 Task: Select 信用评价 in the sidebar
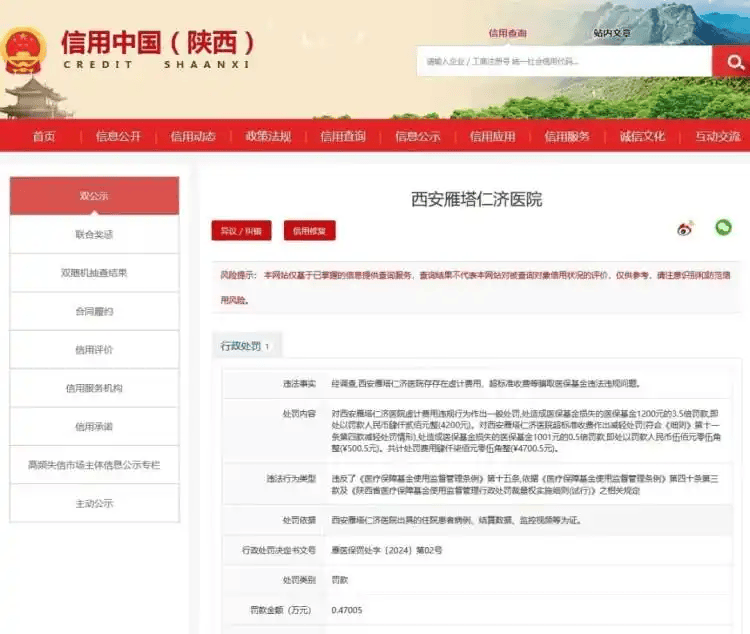[x=94, y=350]
